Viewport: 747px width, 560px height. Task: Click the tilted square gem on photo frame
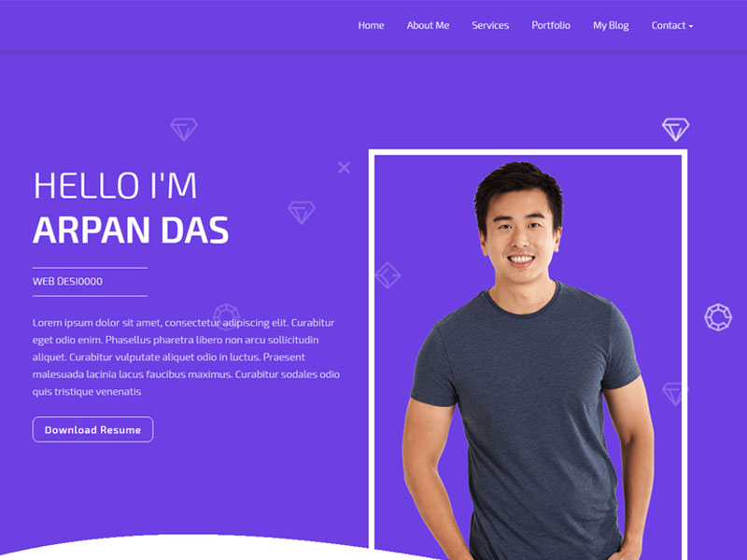(388, 275)
